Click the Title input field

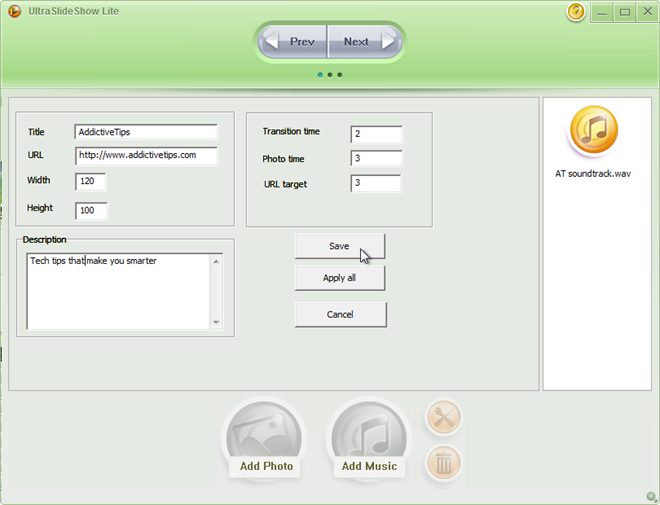tap(146, 132)
